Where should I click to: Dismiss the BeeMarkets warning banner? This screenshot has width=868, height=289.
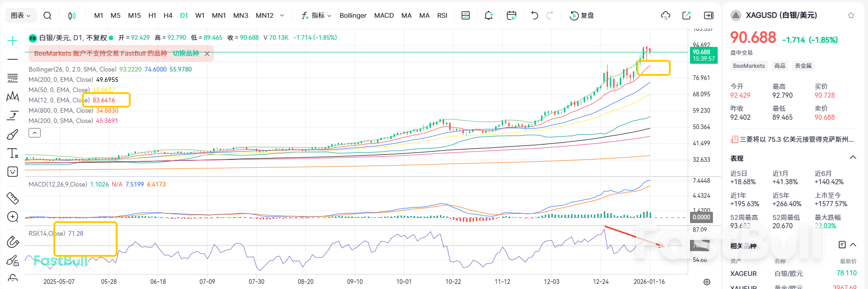click(207, 54)
